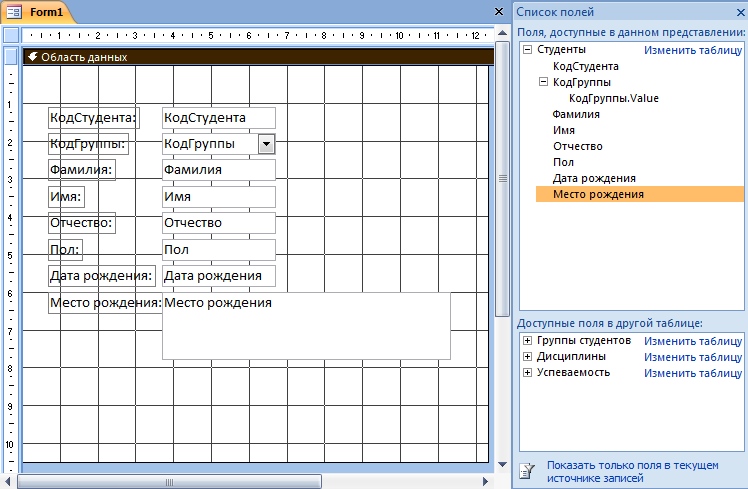
Task: Select Дата рождения in the field list
Action: tap(594, 178)
